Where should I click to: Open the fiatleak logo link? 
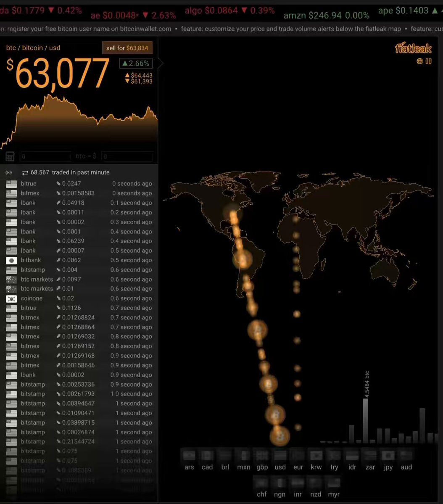(x=413, y=48)
